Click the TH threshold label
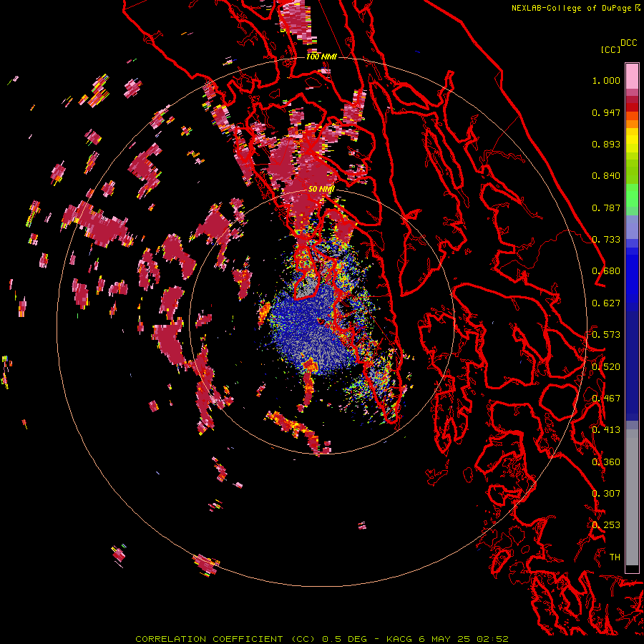The height and width of the screenshot is (644, 644). pos(615,557)
